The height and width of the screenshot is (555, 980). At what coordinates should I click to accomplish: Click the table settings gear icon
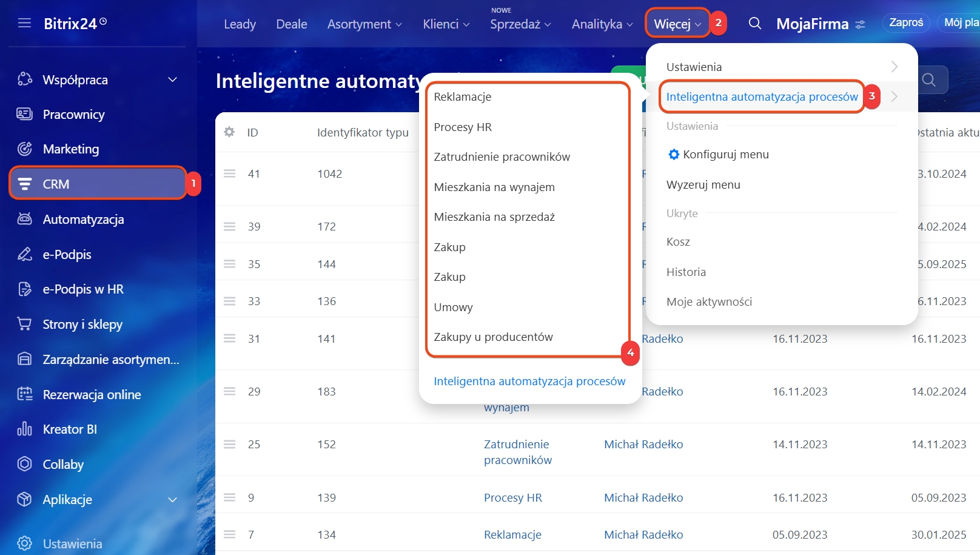tap(229, 132)
